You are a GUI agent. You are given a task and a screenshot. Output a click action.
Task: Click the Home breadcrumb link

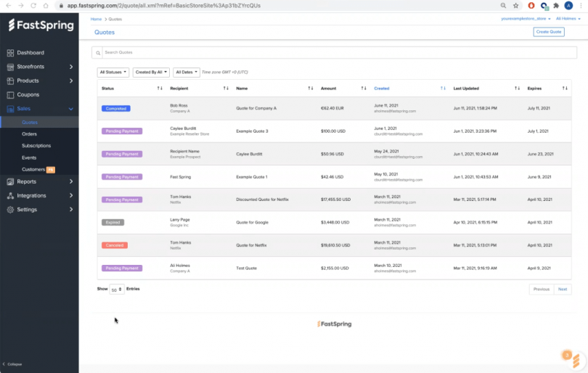click(96, 19)
